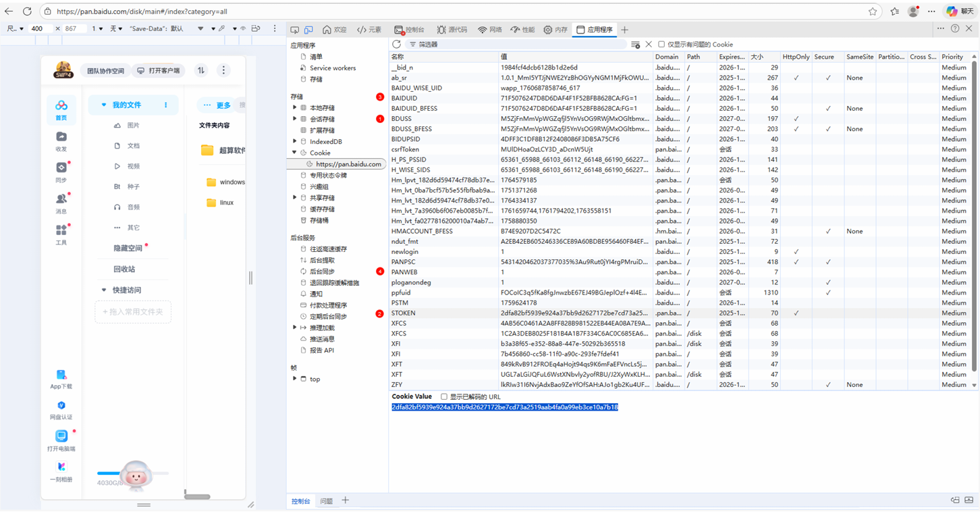
Task: Click the sort arrows icon near 打开客户端
Action: (x=201, y=70)
